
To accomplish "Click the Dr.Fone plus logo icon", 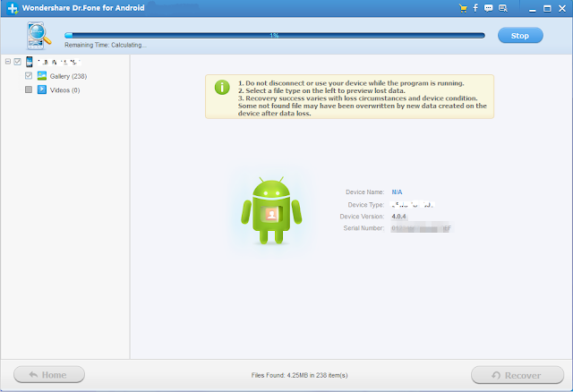I will pyautogui.click(x=13, y=8).
